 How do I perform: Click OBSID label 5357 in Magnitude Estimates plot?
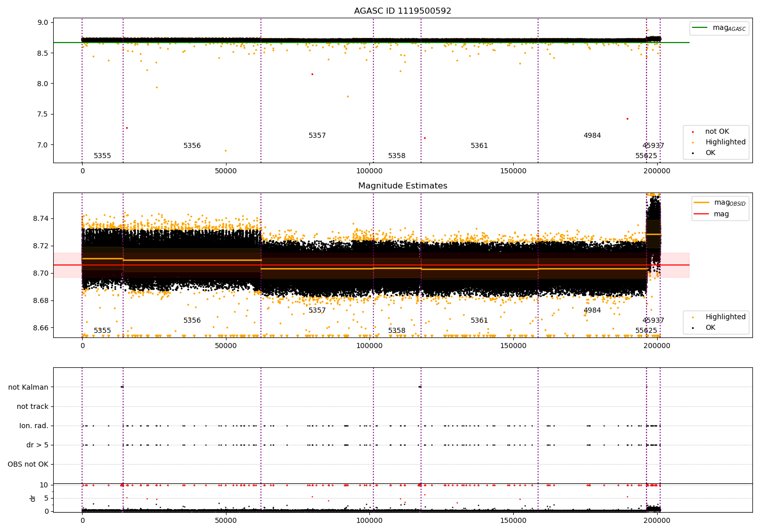pos(317,311)
